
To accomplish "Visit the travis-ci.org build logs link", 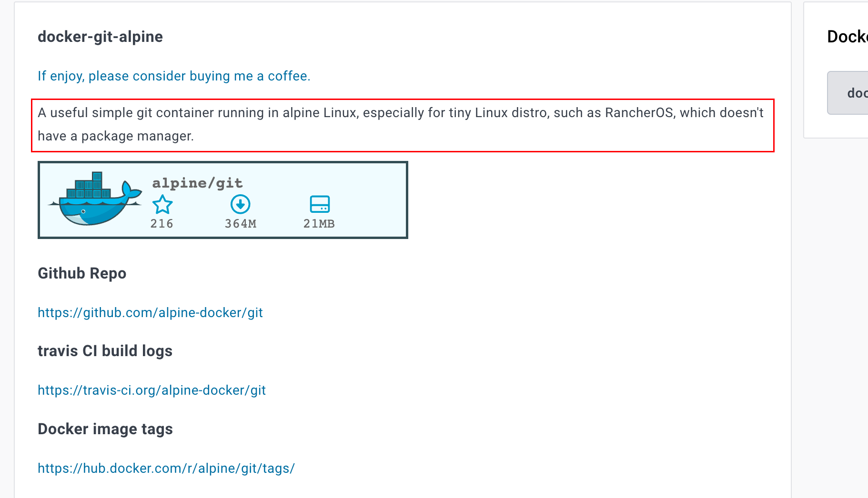I will pos(151,390).
